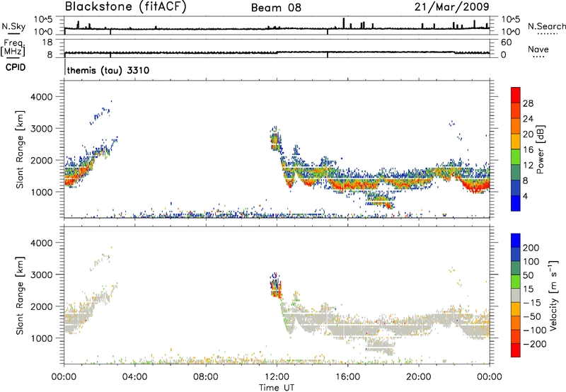Click "Slant Range [km]" label of the power panel

click(x=20, y=149)
